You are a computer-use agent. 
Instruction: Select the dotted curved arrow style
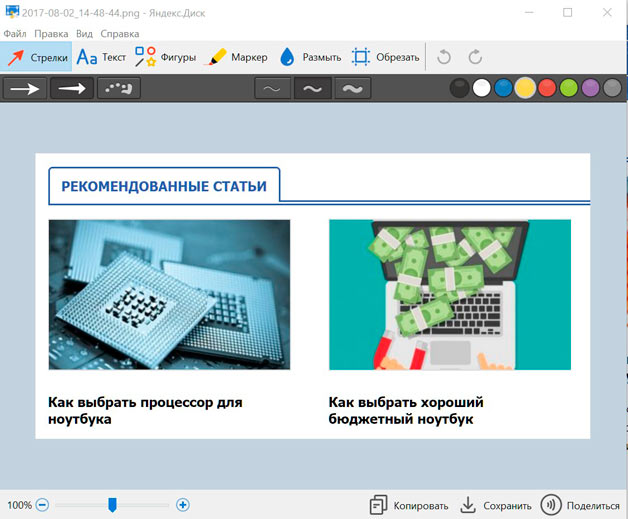(x=119, y=89)
